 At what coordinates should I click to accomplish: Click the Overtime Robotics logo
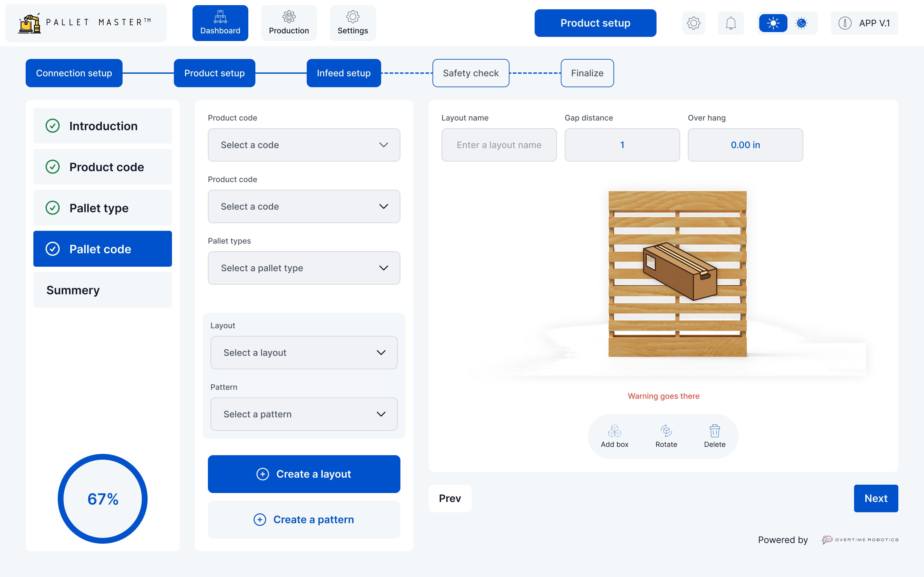(860, 539)
